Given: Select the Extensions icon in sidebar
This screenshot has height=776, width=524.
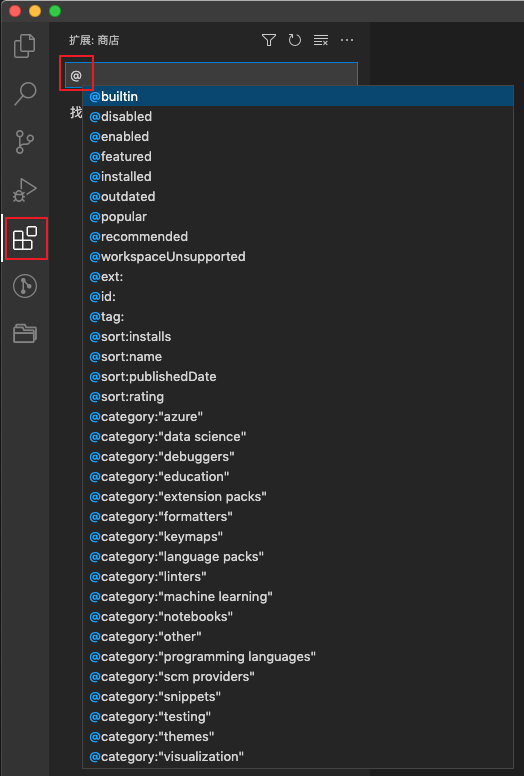Looking at the screenshot, I should pos(25,239).
